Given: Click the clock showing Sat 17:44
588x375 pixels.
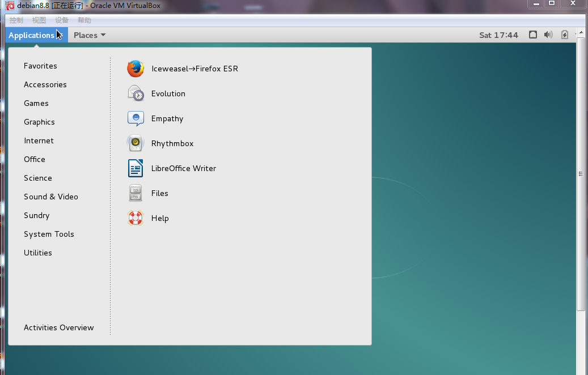Looking at the screenshot, I should coord(498,35).
